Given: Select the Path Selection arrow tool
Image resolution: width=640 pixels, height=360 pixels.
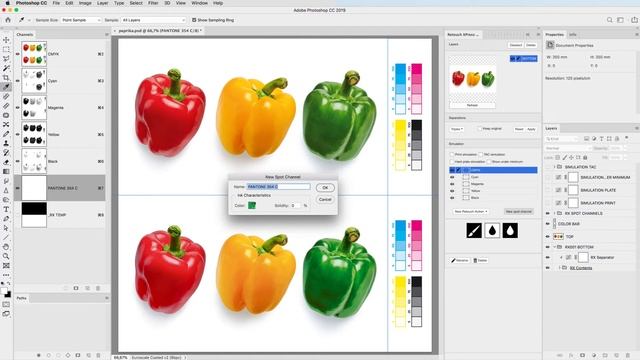Looking at the screenshot, I should [x=6, y=228].
